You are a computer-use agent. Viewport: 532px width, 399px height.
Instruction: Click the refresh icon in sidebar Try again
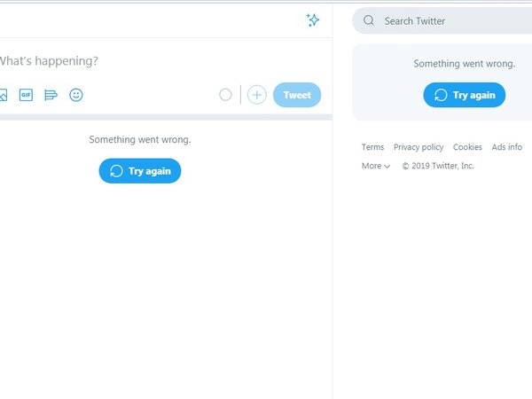[441, 95]
